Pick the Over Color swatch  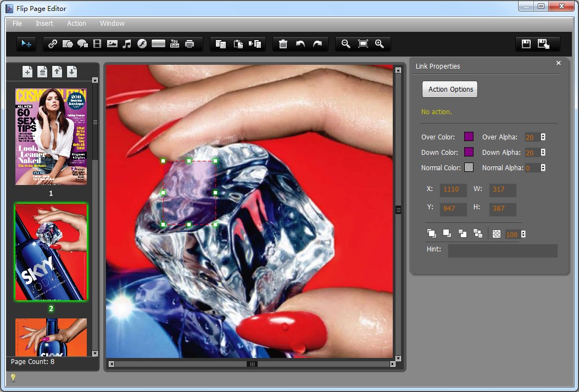coord(469,137)
